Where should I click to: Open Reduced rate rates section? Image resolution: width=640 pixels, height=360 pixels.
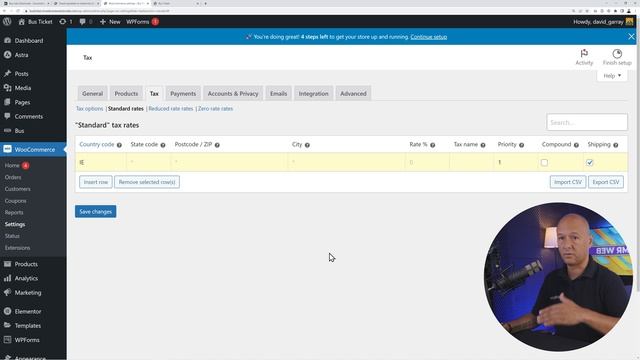click(x=171, y=109)
